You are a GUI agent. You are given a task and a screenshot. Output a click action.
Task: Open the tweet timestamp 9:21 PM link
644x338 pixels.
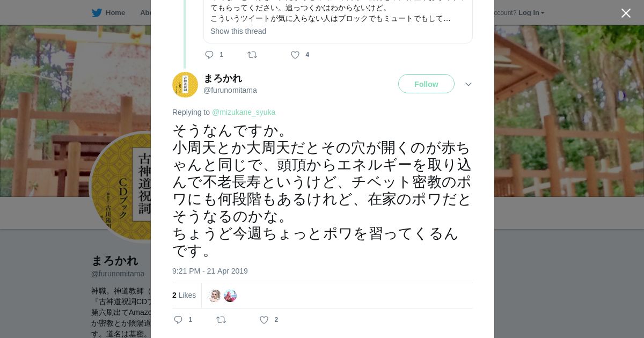click(x=210, y=271)
